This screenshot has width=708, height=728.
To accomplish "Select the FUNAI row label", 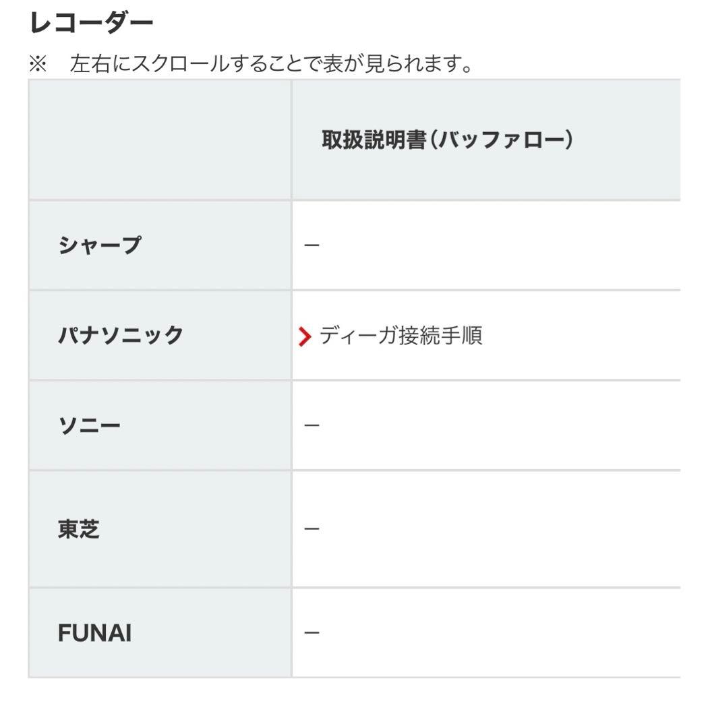I will 92,632.
